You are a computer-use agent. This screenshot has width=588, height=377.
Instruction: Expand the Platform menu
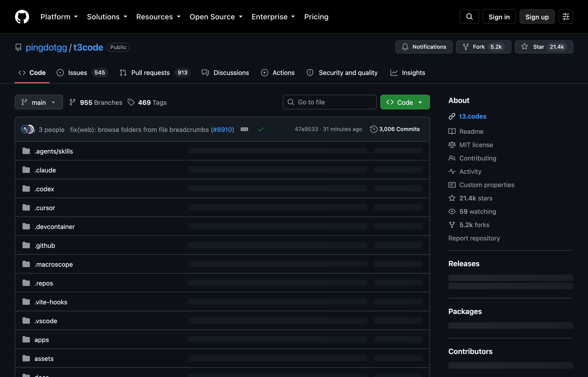coord(59,17)
